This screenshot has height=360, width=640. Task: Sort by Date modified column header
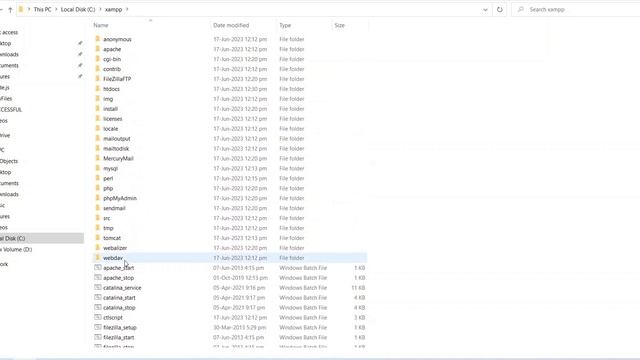231,25
